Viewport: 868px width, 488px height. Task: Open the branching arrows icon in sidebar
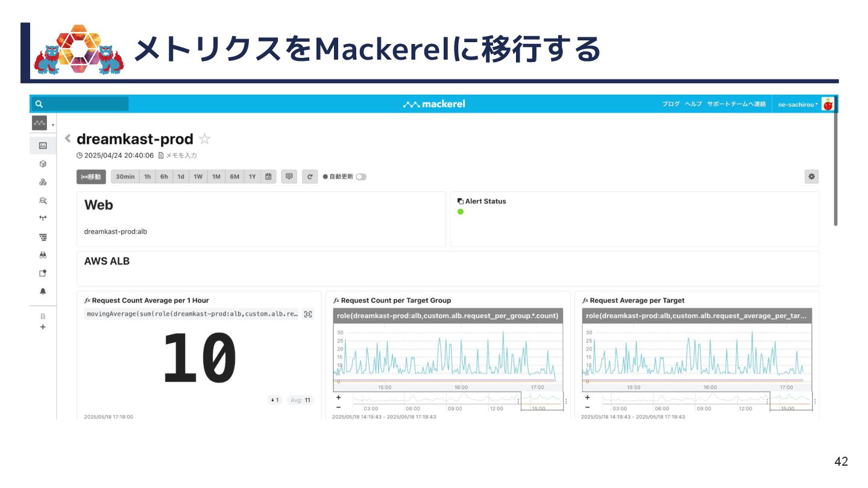tap(43, 219)
